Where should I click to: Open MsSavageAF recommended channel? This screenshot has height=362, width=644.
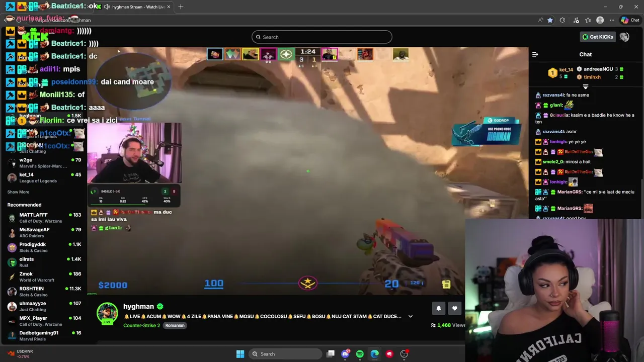pyautogui.click(x=44, y=233)
